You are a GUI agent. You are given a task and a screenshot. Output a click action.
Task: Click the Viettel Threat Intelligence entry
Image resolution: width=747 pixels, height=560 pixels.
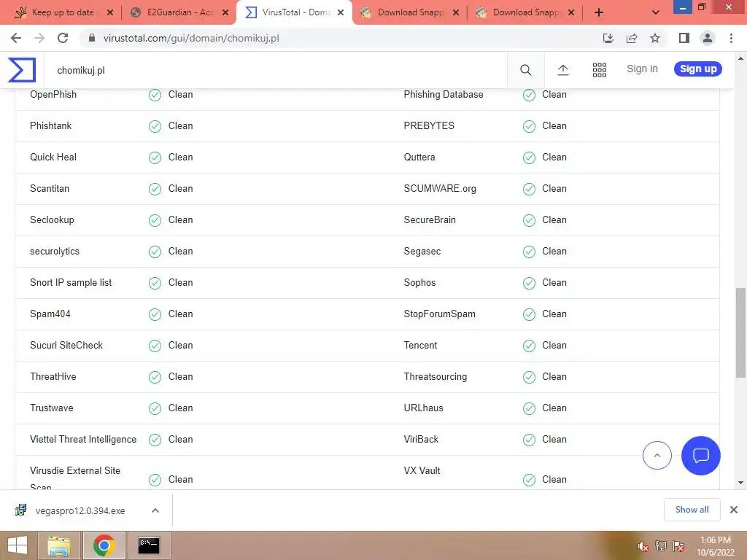[x=83, y=439]
